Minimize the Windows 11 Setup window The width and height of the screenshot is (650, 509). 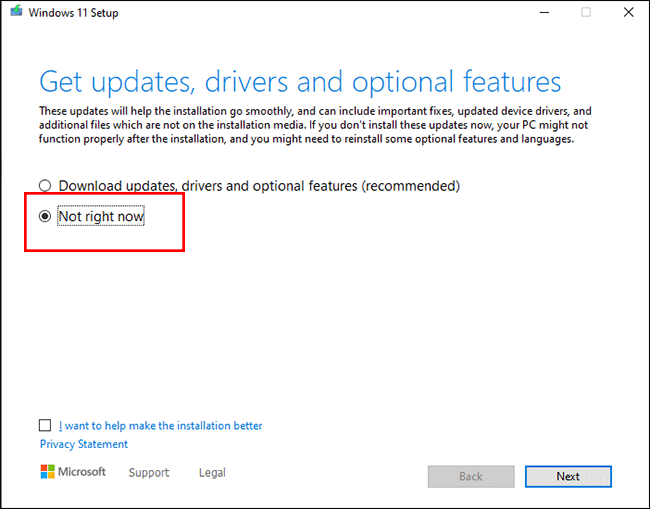[544, 13]
